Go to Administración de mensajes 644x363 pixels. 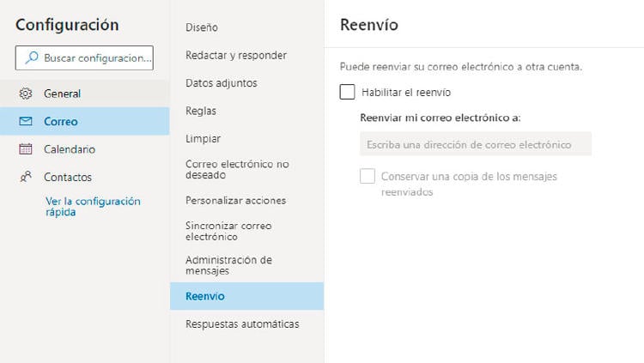[x=228, y=264]
